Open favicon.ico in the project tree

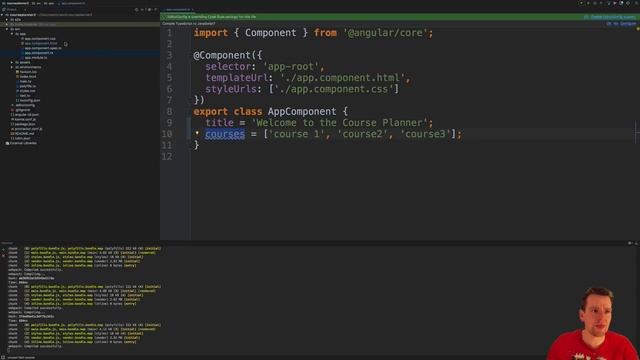(28, 72)
